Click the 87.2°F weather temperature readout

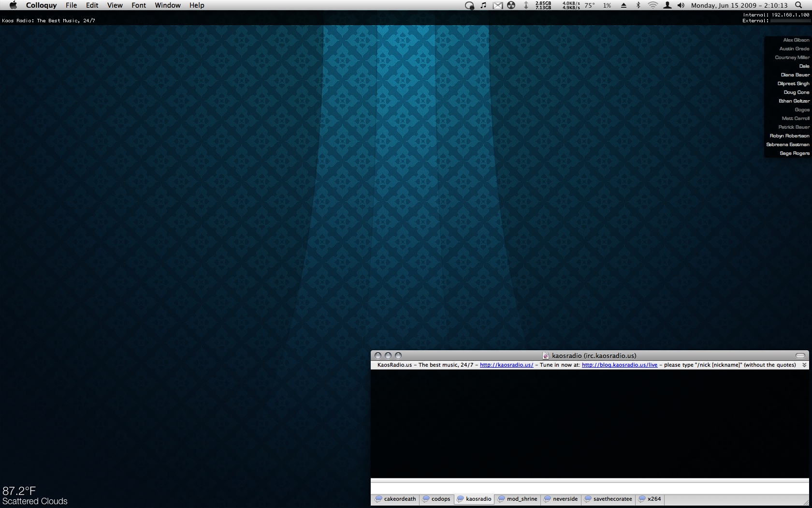pos(19,491)
